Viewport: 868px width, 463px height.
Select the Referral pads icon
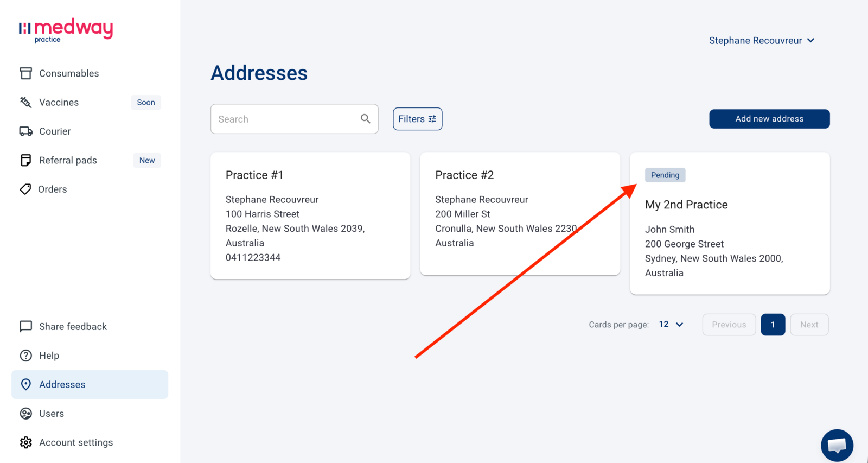(25, 160)
